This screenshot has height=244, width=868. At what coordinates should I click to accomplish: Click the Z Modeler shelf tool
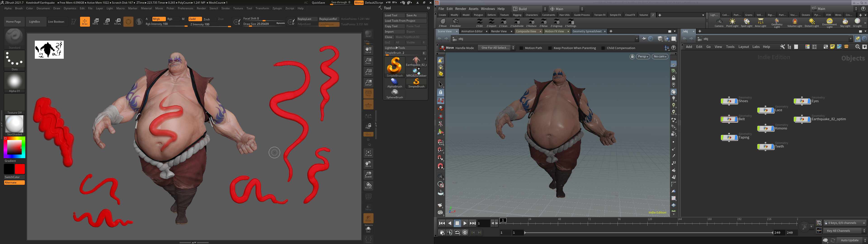(455, 23)
